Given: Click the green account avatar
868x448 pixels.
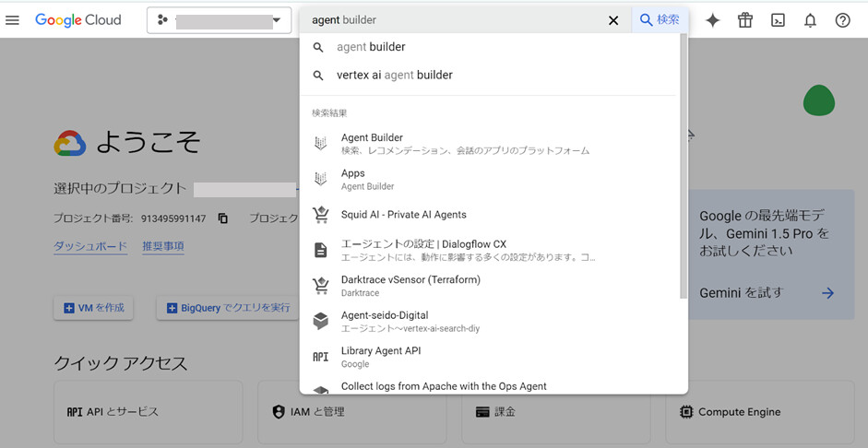Looking at the screenshot, I should (818, 100).
